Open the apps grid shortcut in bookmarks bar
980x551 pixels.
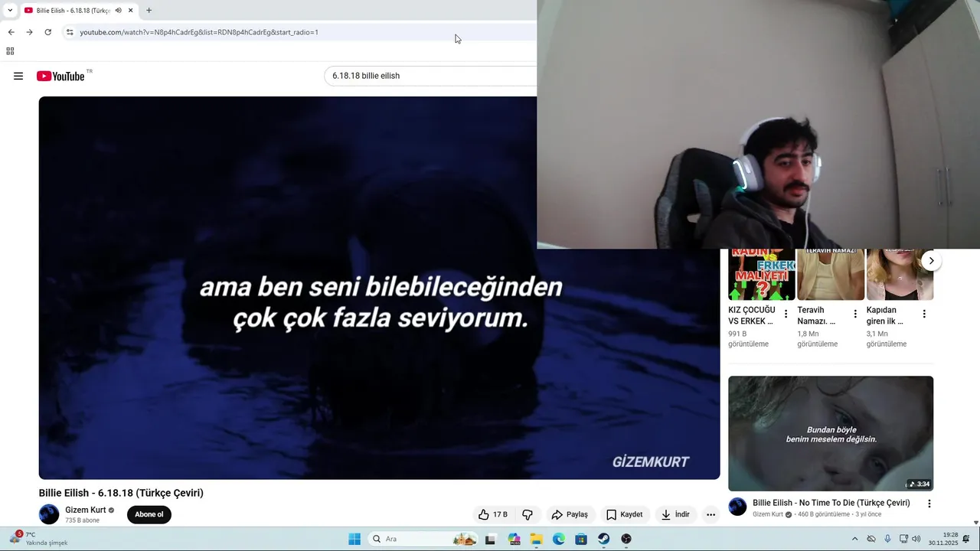click(10, 51)
